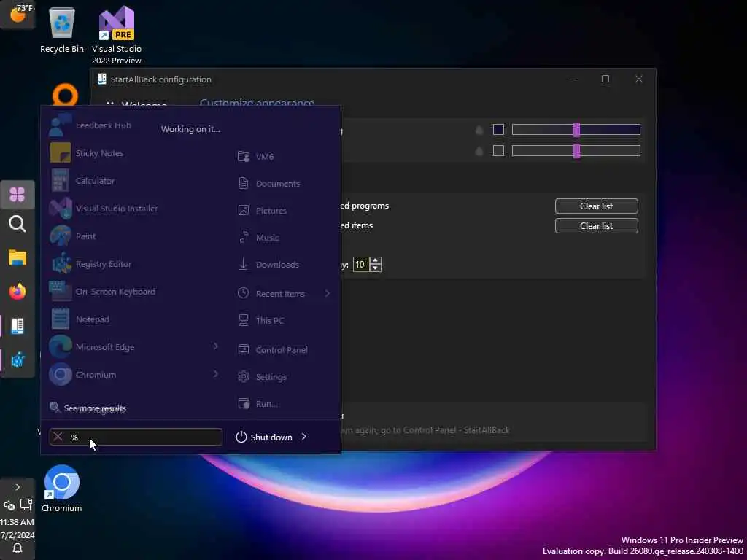This screenshot has width=747, height=560.
Task: Switch to Registry Editor taskbar icon
Action: pyautogui.click(x=18, y=360)
